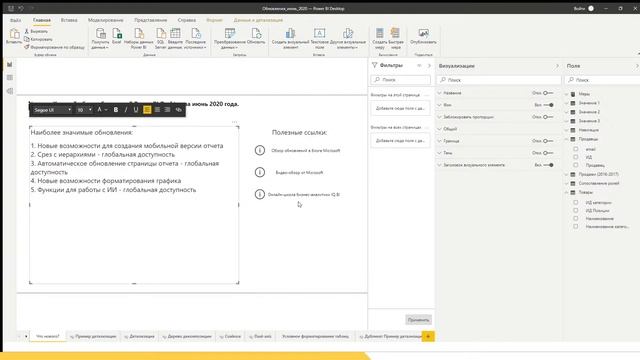Check the ИД field checkbox under Продавцы

click(576, 157)
